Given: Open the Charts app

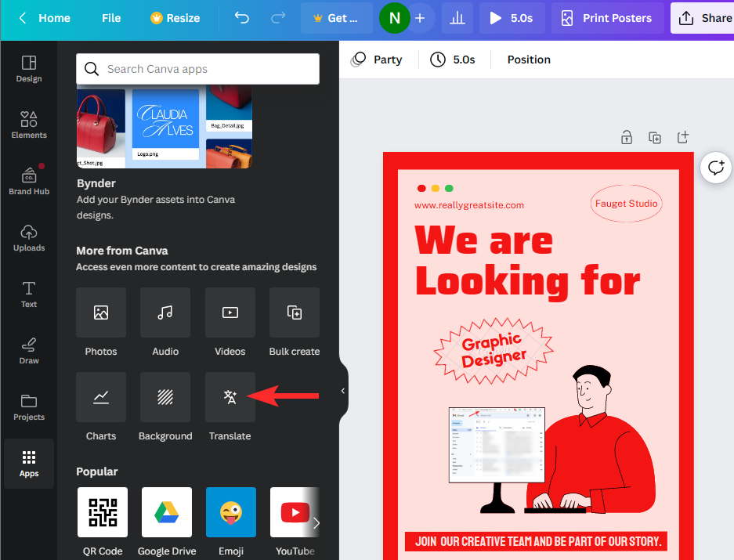Looking at the screenshot, I should [101, 397].
